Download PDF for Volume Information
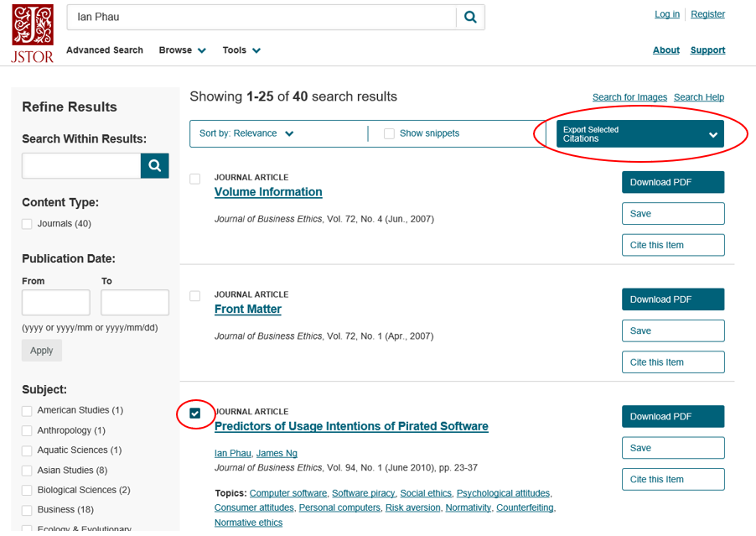This screenshot has width=756, height=536. point(673,182)
